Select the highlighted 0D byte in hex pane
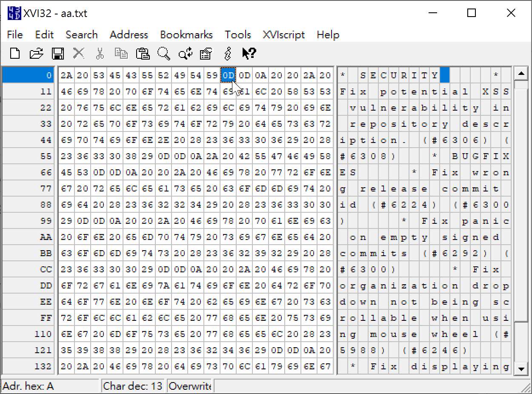The image size is (532, 394). click(228, 75)
